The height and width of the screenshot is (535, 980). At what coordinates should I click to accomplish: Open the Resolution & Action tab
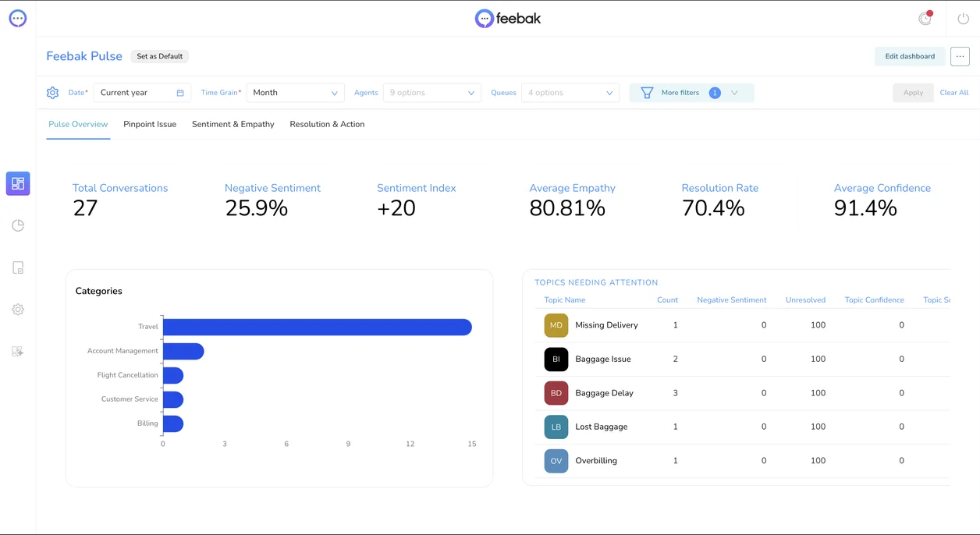(327, 124)
